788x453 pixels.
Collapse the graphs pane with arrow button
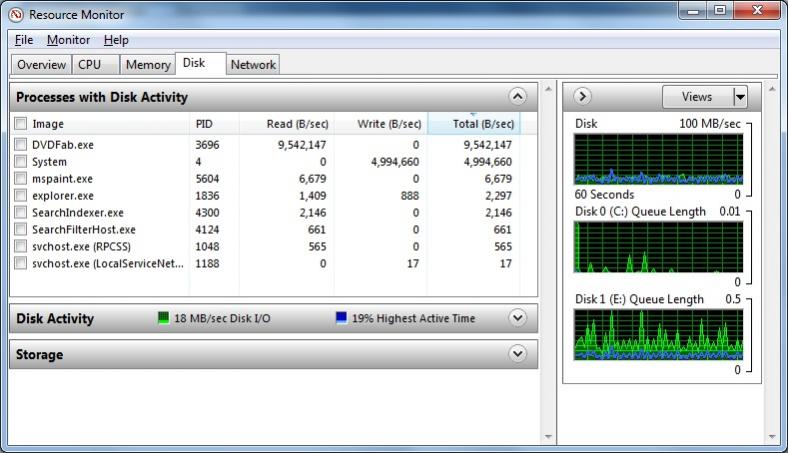coord(582,96)
